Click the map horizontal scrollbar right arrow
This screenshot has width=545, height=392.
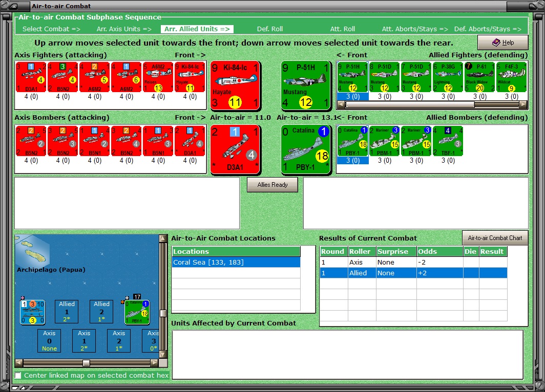154,363
